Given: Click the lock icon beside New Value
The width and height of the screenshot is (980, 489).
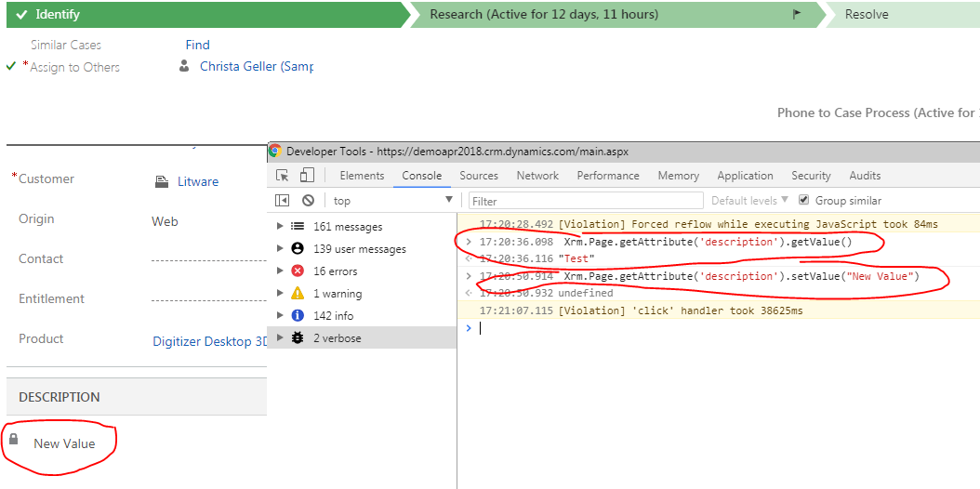Looking at the screenshot, I should pos(13,440).
